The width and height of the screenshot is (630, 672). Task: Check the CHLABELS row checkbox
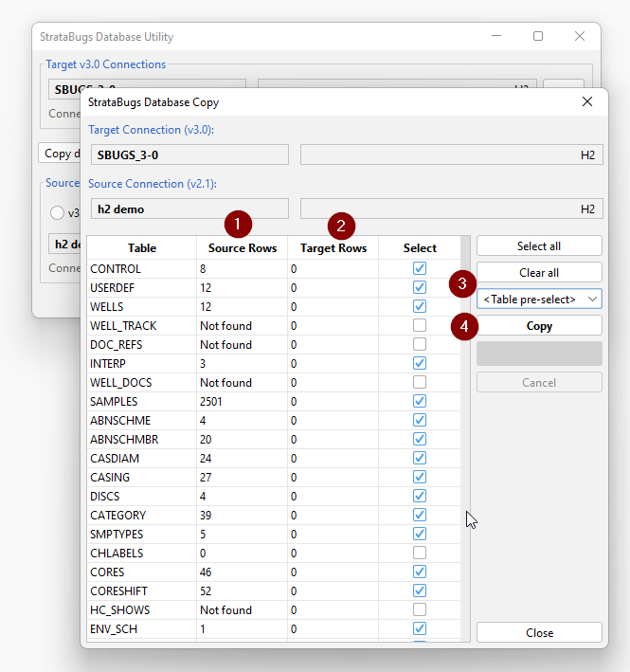coord(420,553)
